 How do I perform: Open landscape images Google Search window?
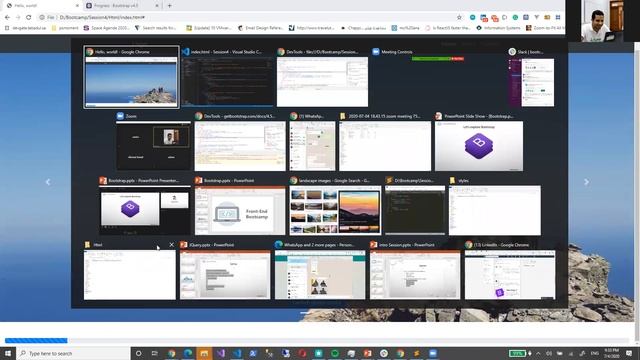pos(335,206)
